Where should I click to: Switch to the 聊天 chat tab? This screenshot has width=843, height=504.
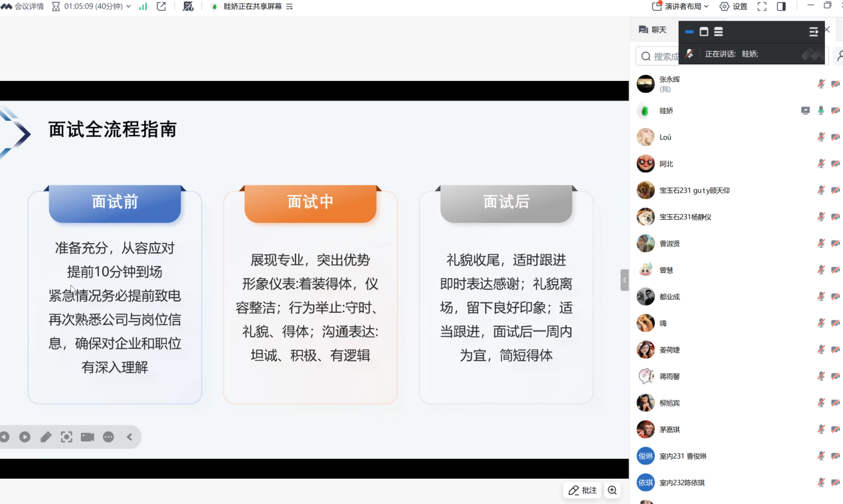[x=652, y=30]
